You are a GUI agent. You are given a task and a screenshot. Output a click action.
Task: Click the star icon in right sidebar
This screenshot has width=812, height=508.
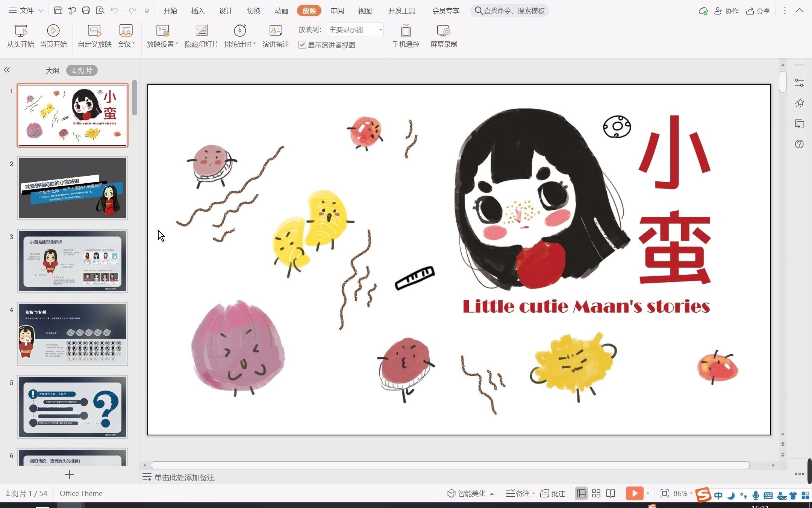click(x=799, y=103)
